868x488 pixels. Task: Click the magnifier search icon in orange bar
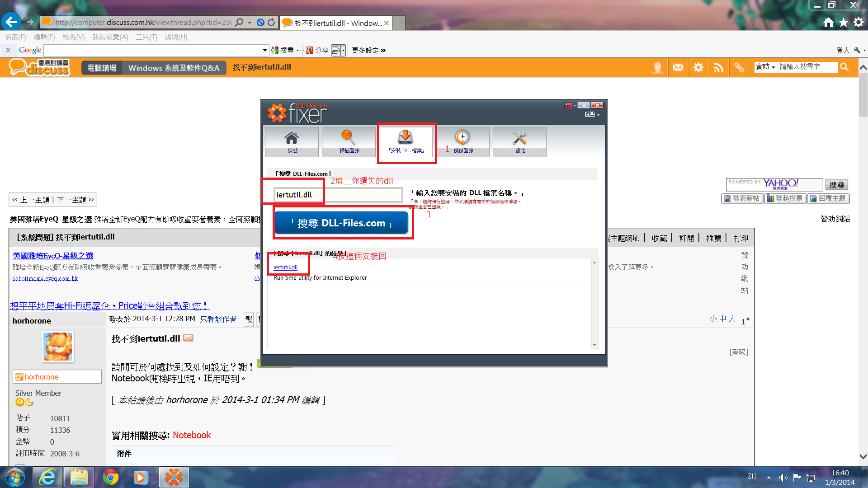click(844, 67)
